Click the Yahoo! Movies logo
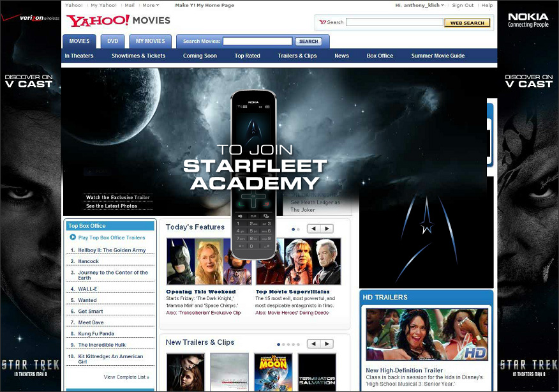 point(118,20)
